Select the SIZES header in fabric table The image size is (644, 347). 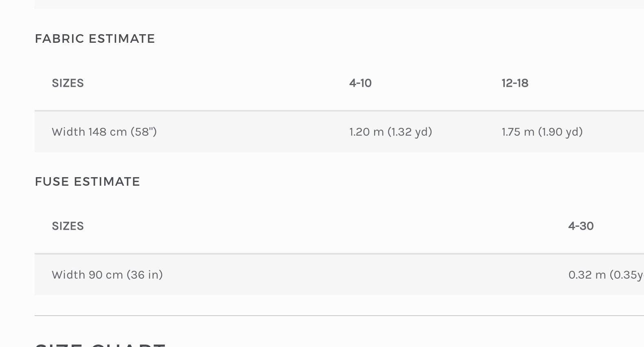click(x=68, y=83)
